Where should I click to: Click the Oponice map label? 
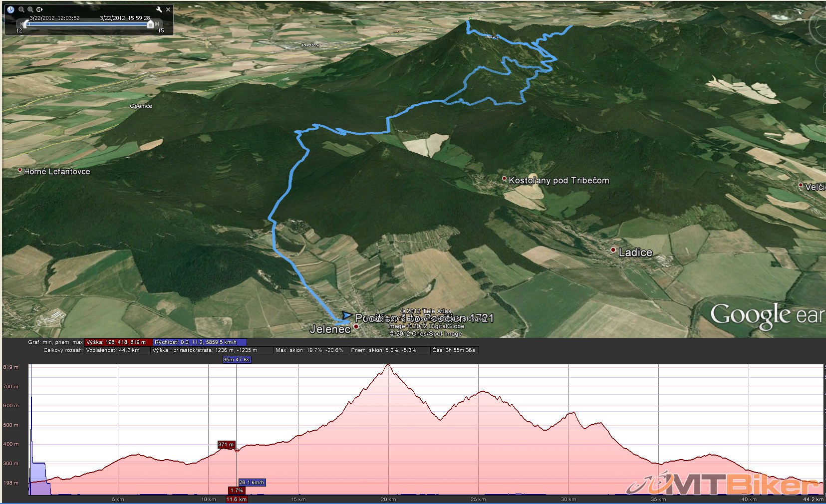coord(141,106)
